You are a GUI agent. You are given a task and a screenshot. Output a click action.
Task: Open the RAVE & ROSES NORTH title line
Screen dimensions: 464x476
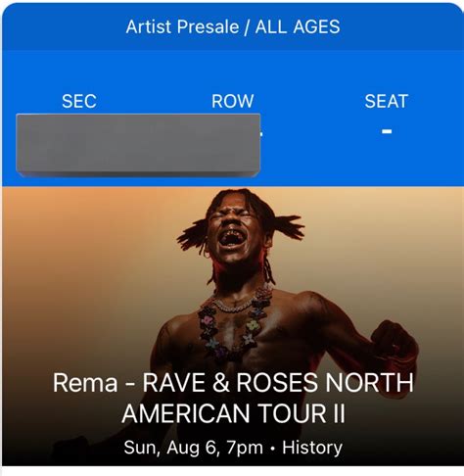coord(278,383)
